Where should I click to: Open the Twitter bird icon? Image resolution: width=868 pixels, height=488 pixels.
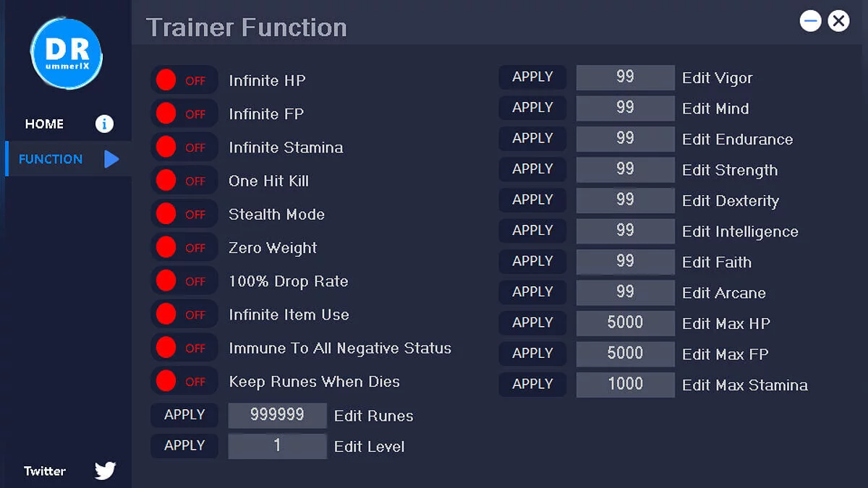105,471
